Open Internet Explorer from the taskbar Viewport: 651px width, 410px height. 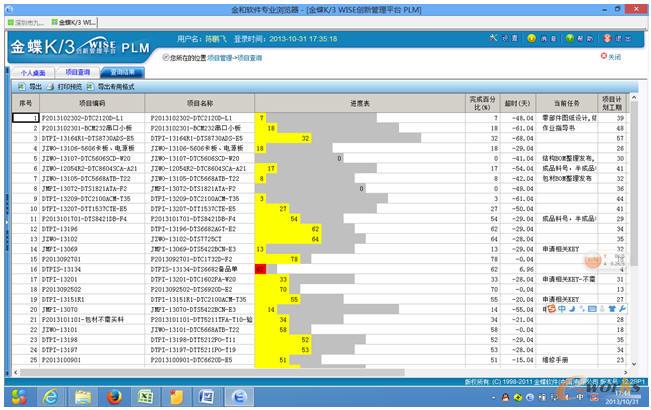point(48,397)
